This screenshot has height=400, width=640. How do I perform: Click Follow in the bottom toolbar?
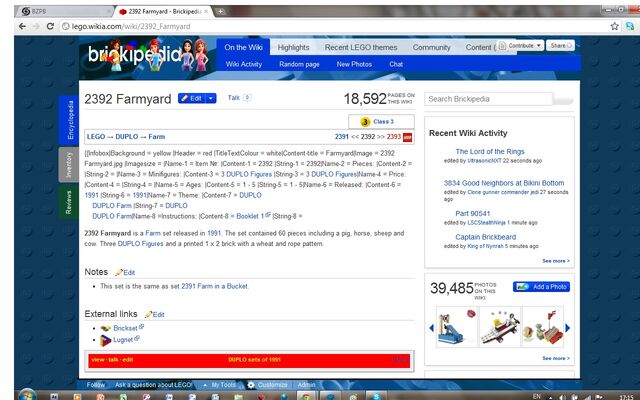click(96, 385)
